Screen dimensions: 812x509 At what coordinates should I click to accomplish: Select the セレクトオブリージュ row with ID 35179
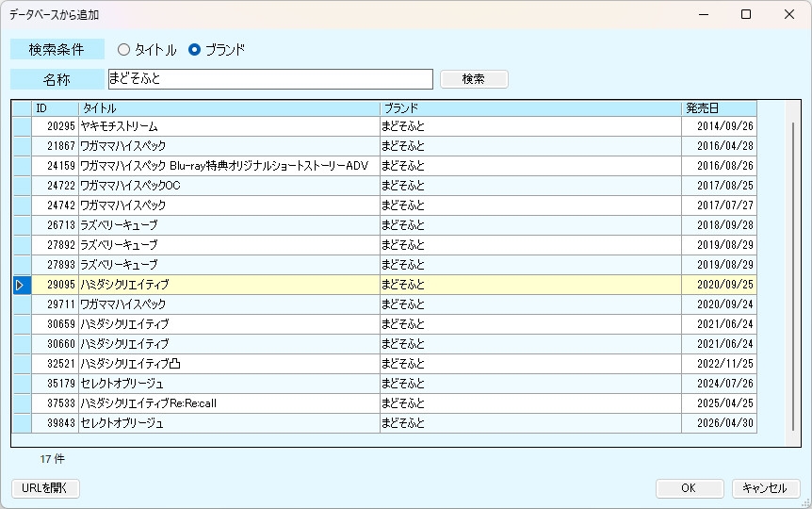point(229,384)
